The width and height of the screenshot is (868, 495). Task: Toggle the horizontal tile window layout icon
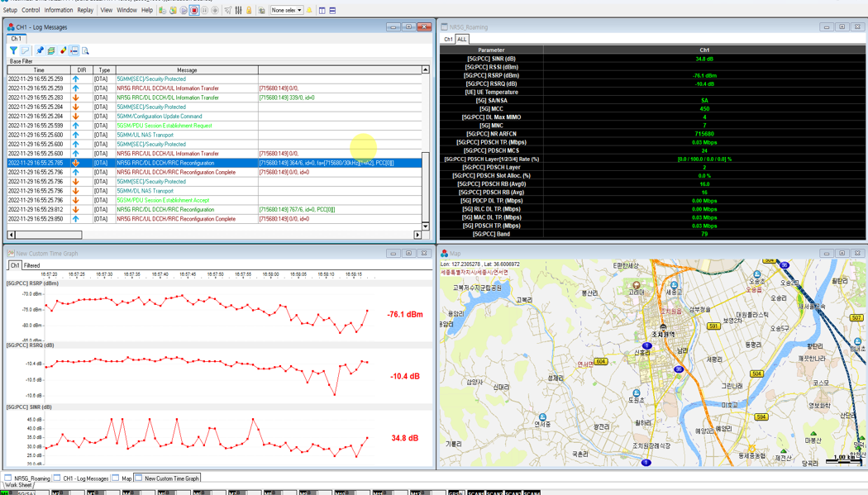[x=332, y=11]
